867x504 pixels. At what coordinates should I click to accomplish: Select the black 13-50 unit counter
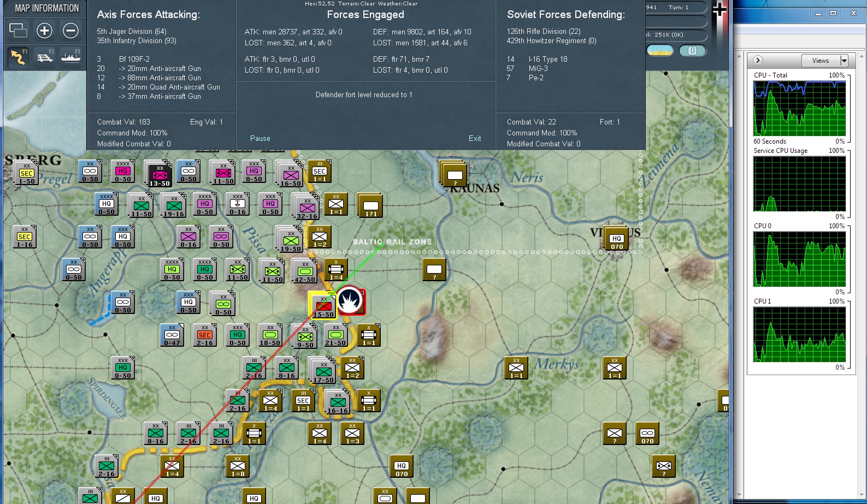coord(160,174)
